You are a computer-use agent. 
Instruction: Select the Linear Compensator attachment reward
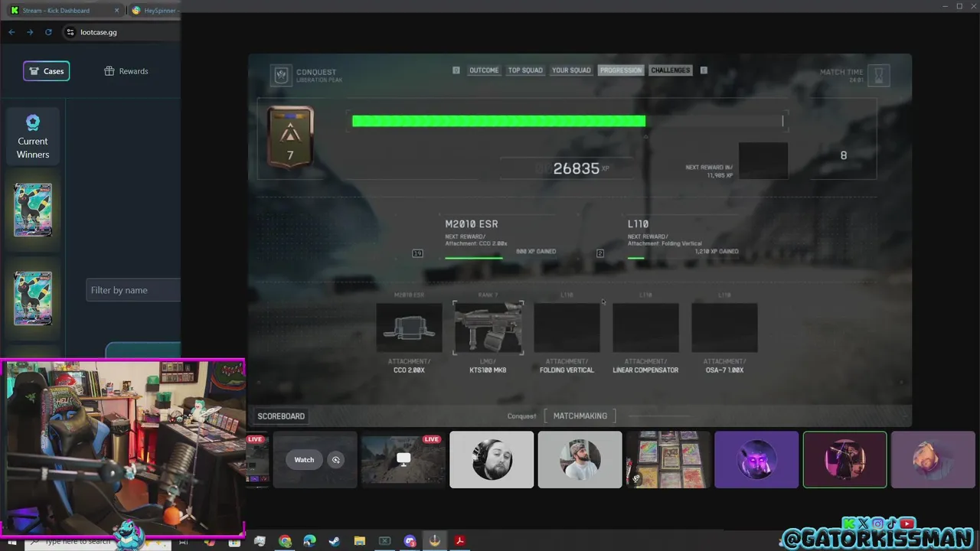pyautogui.click(x=645, y=328)
